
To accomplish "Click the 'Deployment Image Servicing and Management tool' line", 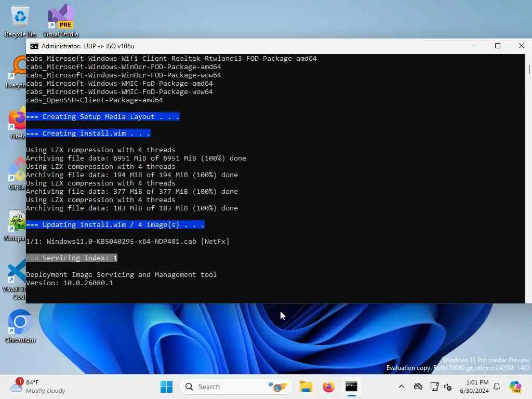I will [121, 274].
